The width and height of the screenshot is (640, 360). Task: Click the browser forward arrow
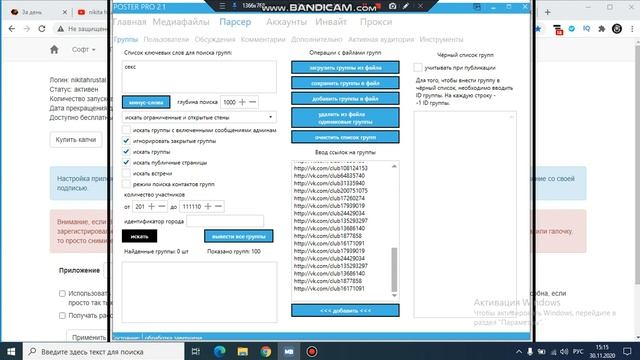click(27, 29)
